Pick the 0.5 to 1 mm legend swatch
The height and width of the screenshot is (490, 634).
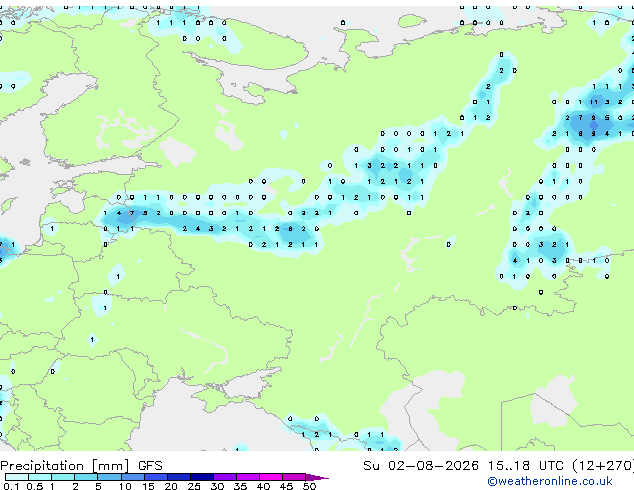[x=40, y=477]
